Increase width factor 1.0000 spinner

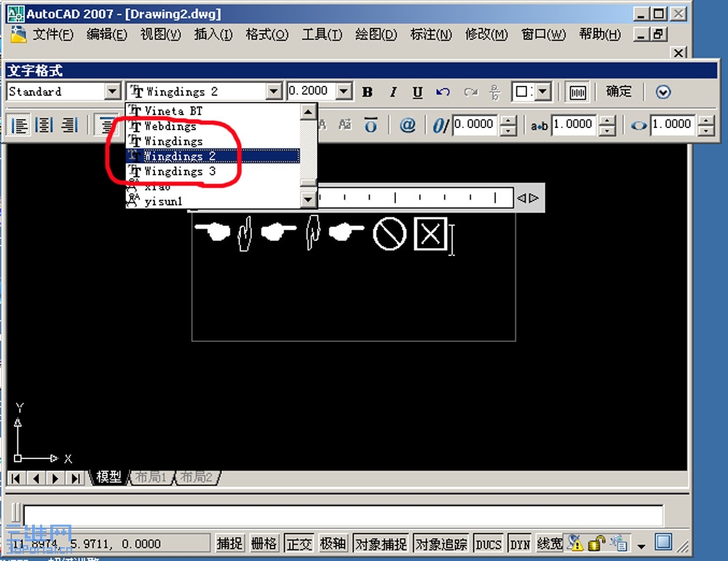(x=706, y=121)
